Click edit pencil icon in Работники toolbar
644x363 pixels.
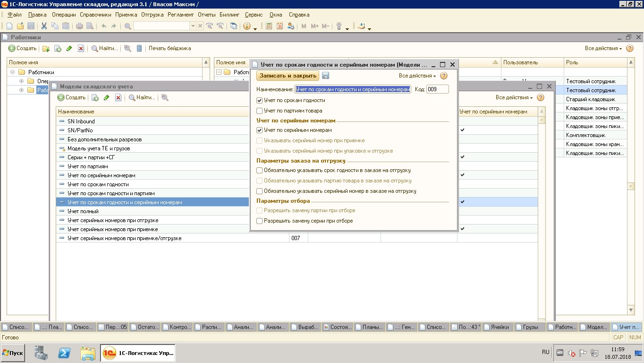click(69, 48)
